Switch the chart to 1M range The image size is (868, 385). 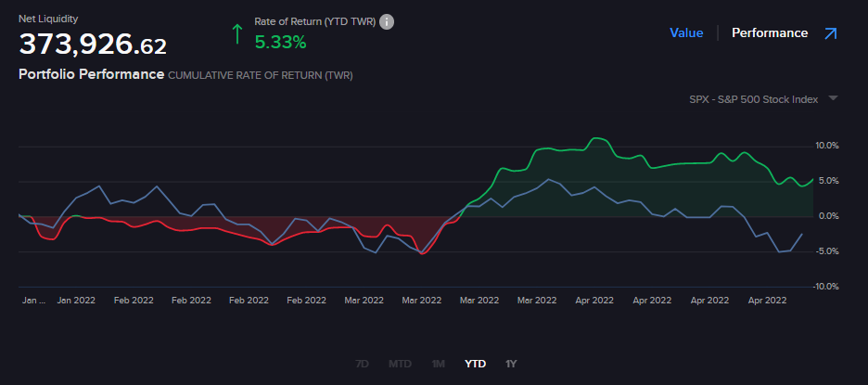438,364
